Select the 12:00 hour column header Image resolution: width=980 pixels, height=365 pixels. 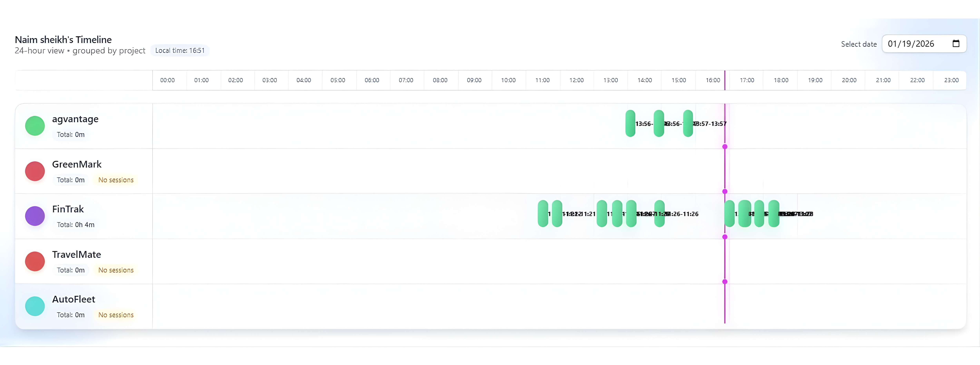tap(576, 80)
